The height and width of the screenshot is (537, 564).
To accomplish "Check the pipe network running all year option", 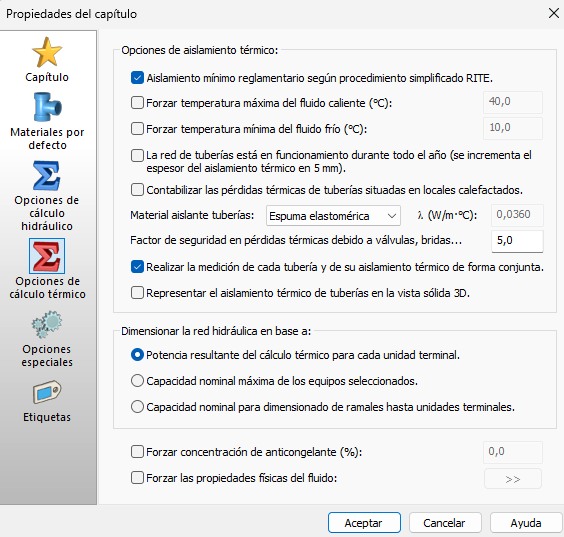I will click(x=137, y=155).
